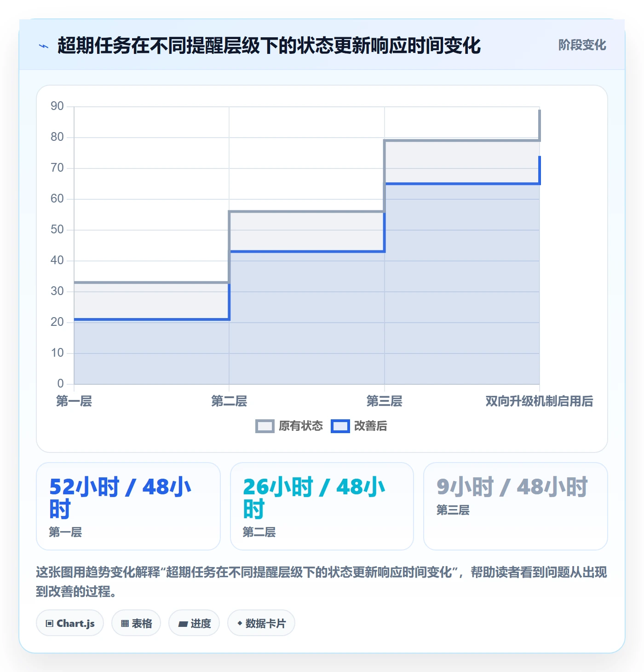The width and height of the screenshot is (644, 672).
Task: Click the y-axis value 0
Action: 61,384
